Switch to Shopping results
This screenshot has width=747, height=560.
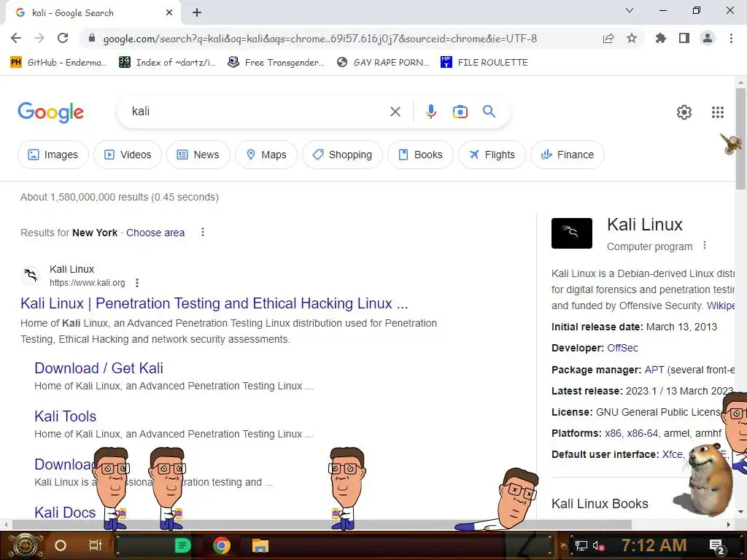pyautogui.click(x=343, y=155)
